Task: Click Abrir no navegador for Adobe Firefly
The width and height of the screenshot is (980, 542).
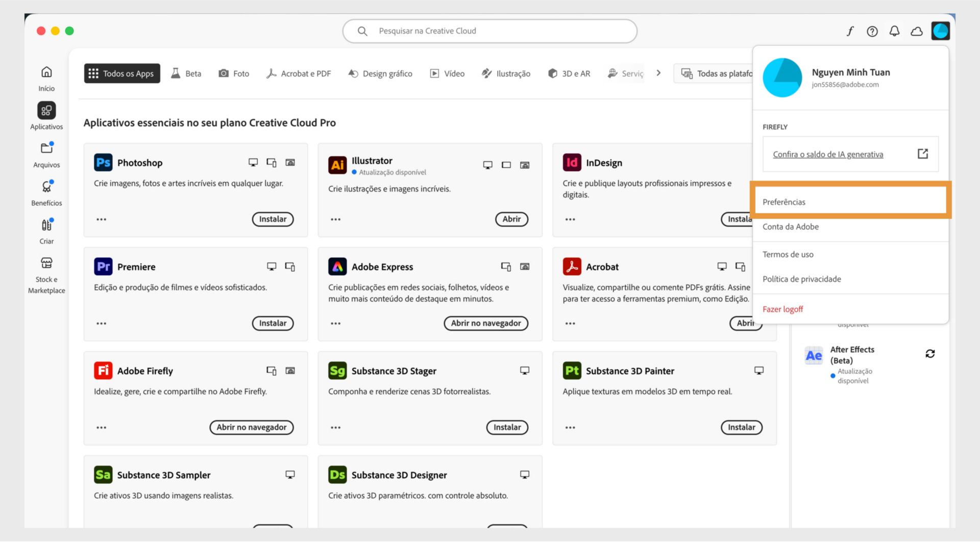Action: [252, 428]
